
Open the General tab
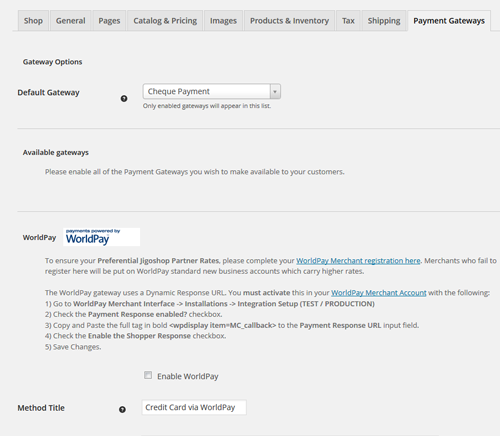pyautogui.click(x=71, y=21)
